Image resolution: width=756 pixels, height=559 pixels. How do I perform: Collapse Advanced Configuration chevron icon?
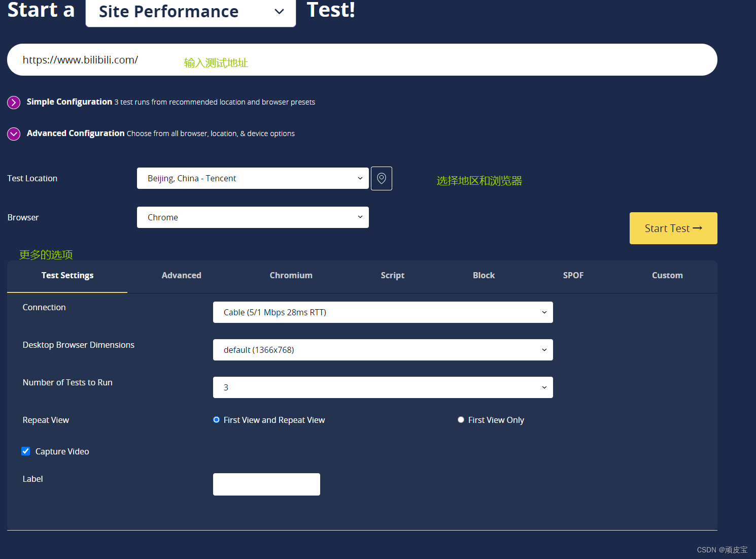pos(14,134)
